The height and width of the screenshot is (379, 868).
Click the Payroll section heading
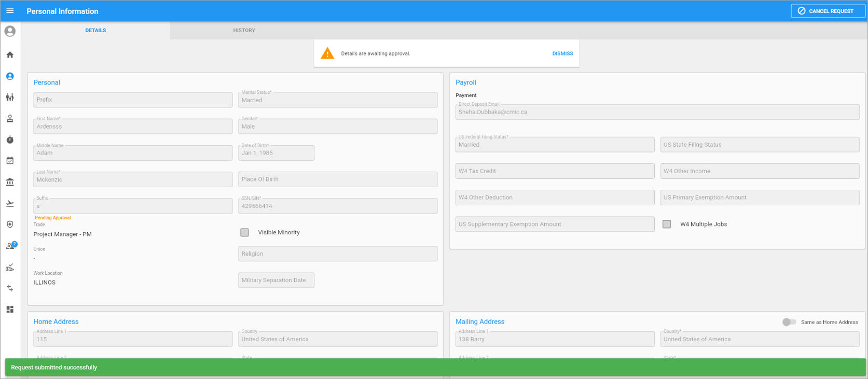(465, 82)
